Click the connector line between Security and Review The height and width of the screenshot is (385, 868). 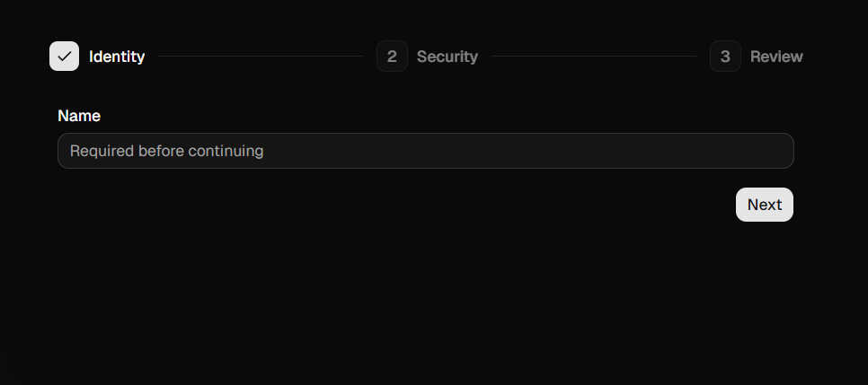593,56
